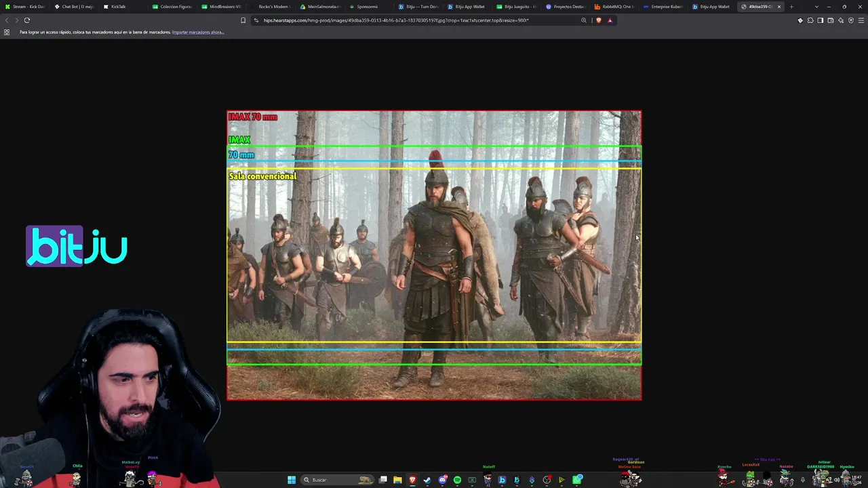Open the Windows Start menu
This screenshot has width=868, height=488.
[x=292, y=480]
